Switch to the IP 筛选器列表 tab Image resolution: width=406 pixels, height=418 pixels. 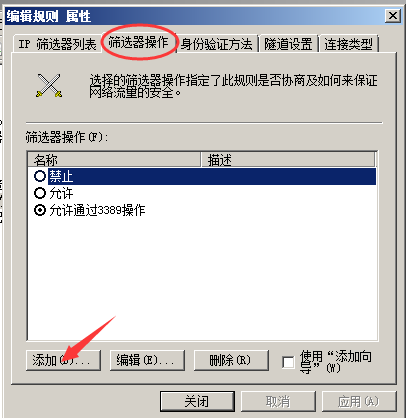(x=57, y=44)
